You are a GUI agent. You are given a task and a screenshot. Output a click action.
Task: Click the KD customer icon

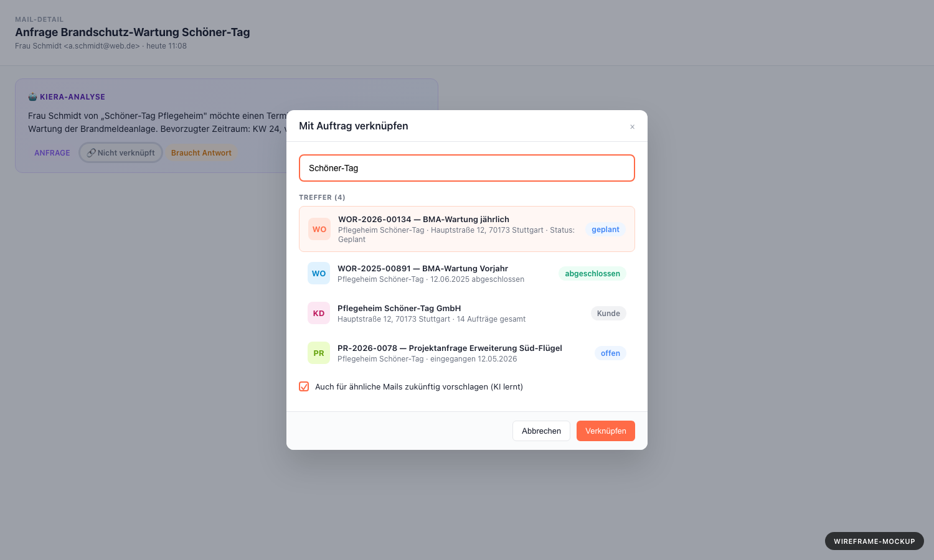319,313
